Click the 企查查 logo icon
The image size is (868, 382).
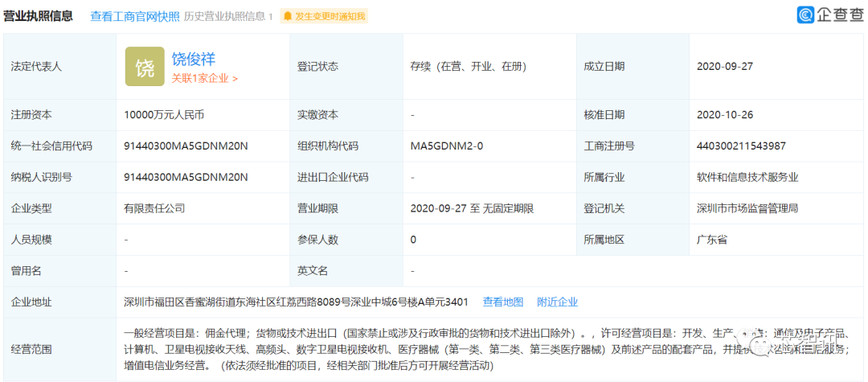(x=806, y=15)
